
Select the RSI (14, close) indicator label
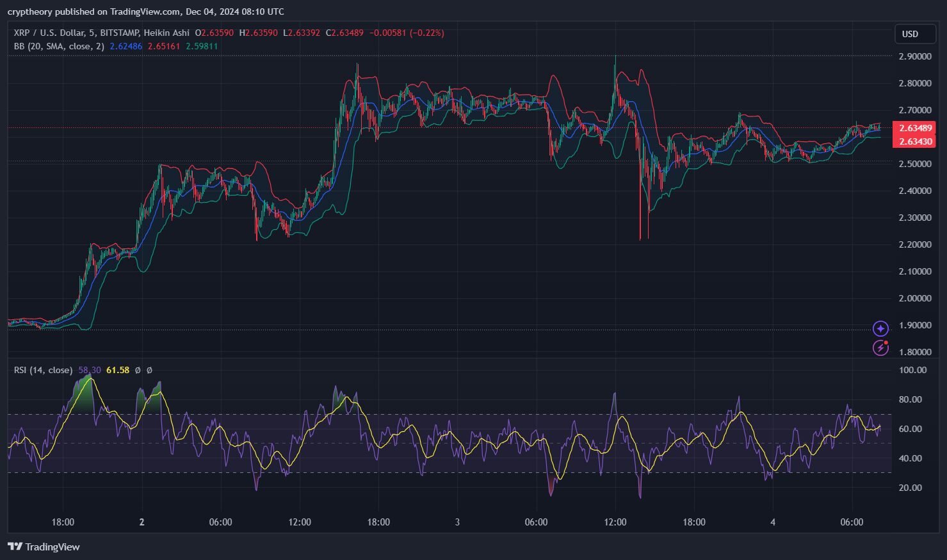coord(43,370)
